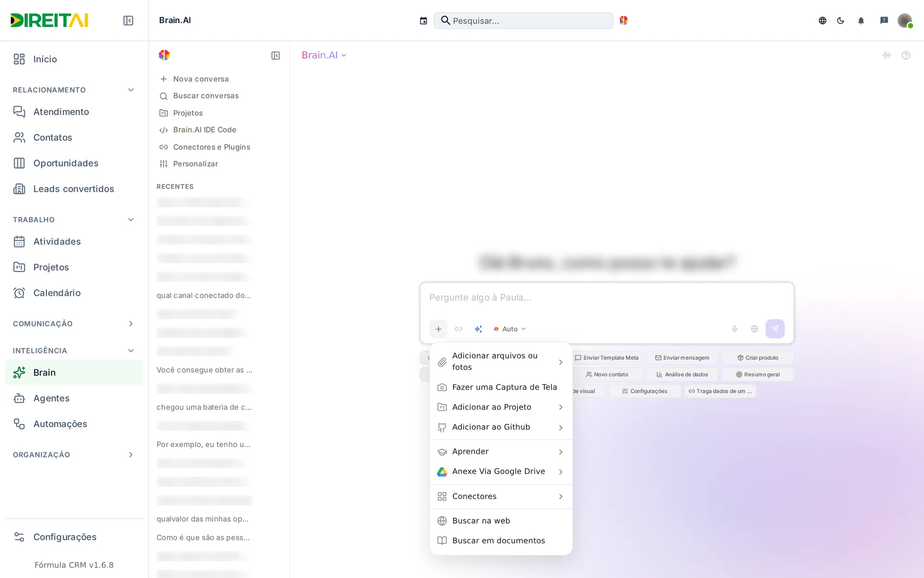924x578 pixels.
Task: Select Buscar em documentos
Action: pos(500,540)
